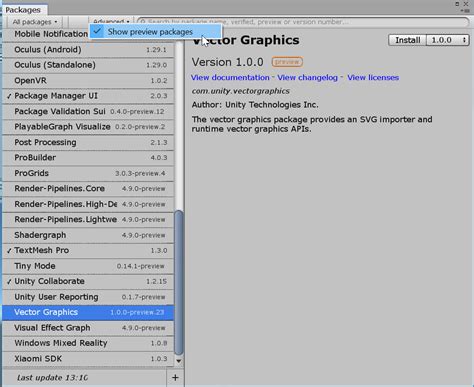
Task: Select the Package Manager UI package
Action: coord(88,96)
